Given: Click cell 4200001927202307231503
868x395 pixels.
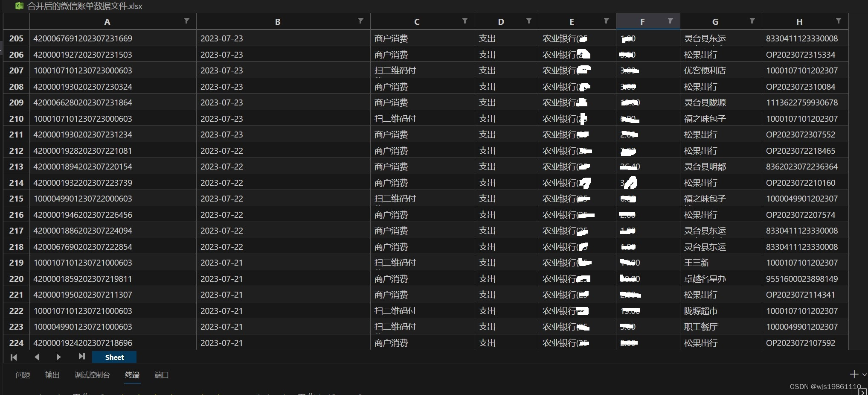Looking at the screenshot, I should (x=113, y=55).
